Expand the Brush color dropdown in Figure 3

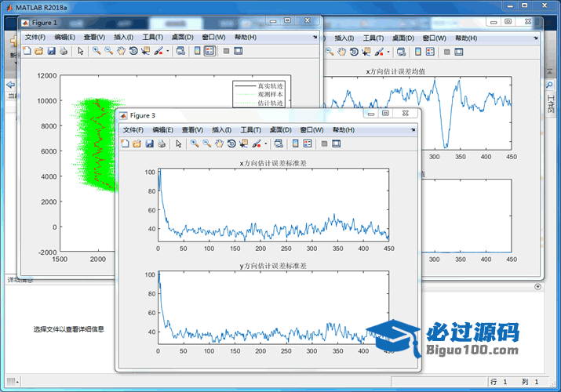(265, 144)
